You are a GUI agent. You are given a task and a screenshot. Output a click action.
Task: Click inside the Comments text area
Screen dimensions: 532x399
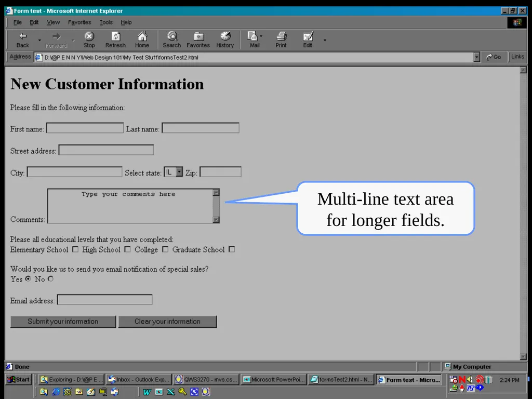(130, 206)
